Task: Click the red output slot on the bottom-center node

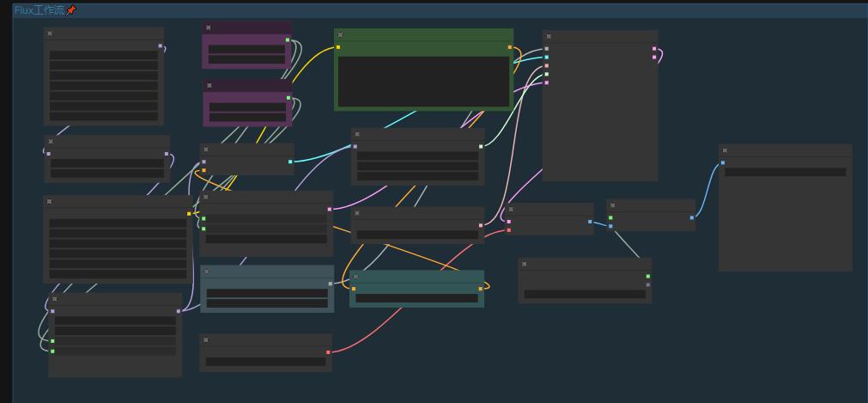Action: [328, 352]
